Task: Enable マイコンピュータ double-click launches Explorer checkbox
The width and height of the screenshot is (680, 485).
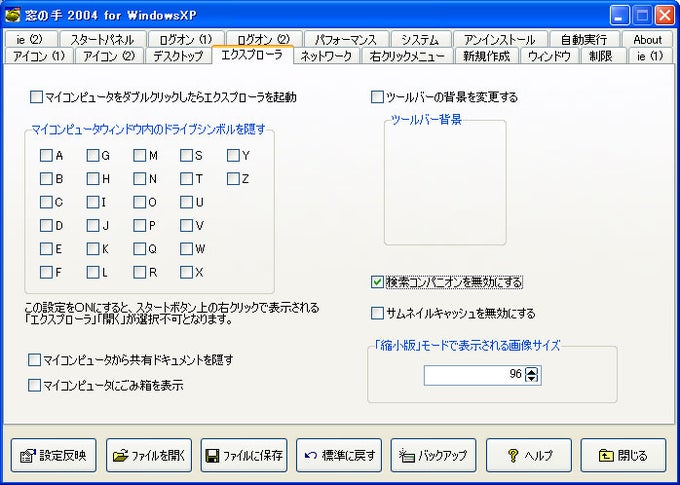Action: (36, 97)
